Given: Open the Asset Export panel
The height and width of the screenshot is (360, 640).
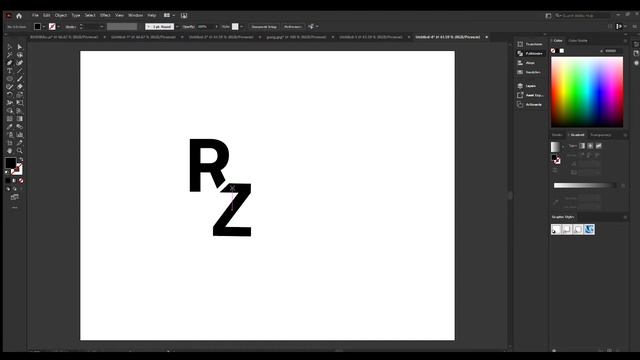Looking at the screenshot, I should pos(530,95).
